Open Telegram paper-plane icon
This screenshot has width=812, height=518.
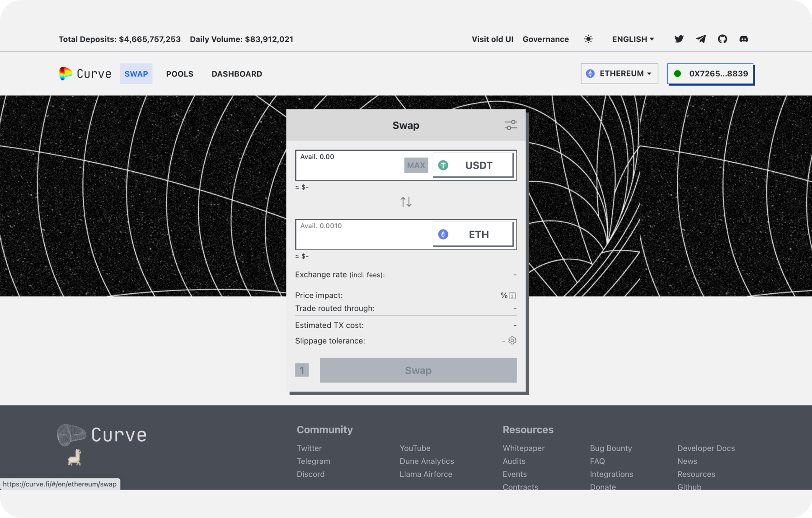701,39
